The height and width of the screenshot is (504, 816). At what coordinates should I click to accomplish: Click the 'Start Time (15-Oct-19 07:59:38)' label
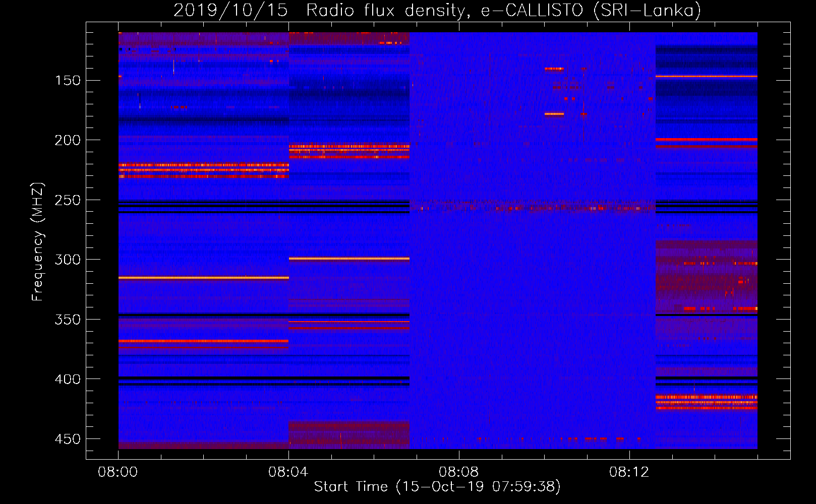[437, 486]
